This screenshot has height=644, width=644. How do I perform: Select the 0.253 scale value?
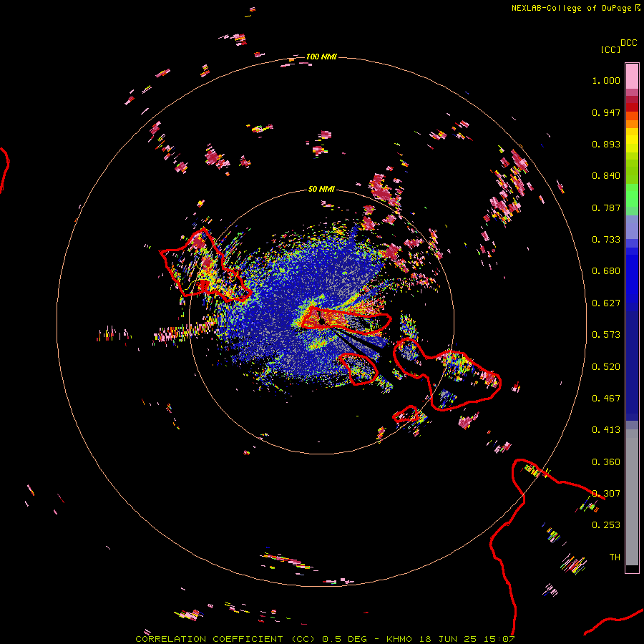tap(606, 525)
